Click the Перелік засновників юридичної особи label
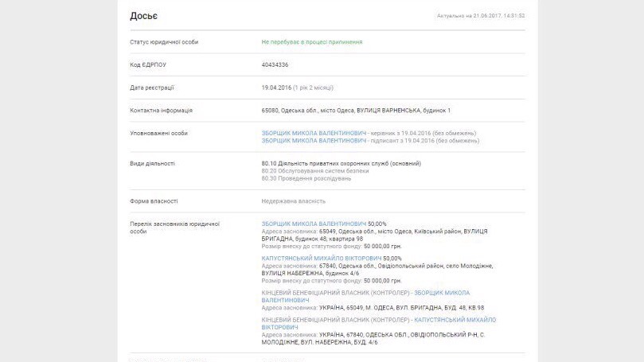 pos(174,228)
